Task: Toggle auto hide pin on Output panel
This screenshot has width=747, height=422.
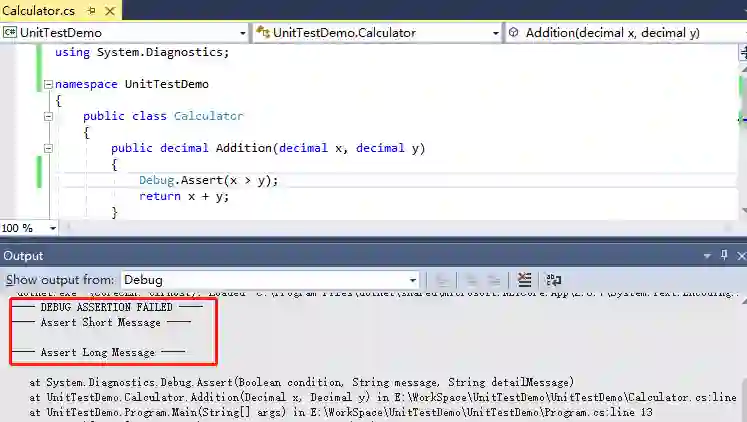Action: (x=724, y=255)
